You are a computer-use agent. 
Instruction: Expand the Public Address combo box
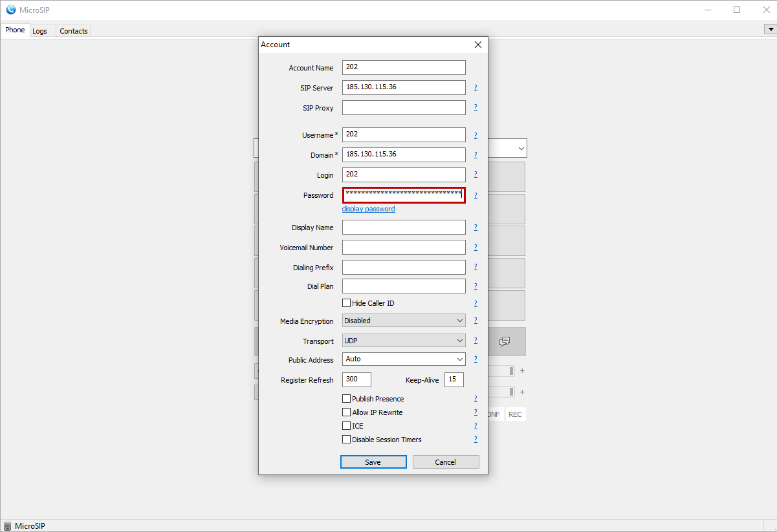(404, 359)
